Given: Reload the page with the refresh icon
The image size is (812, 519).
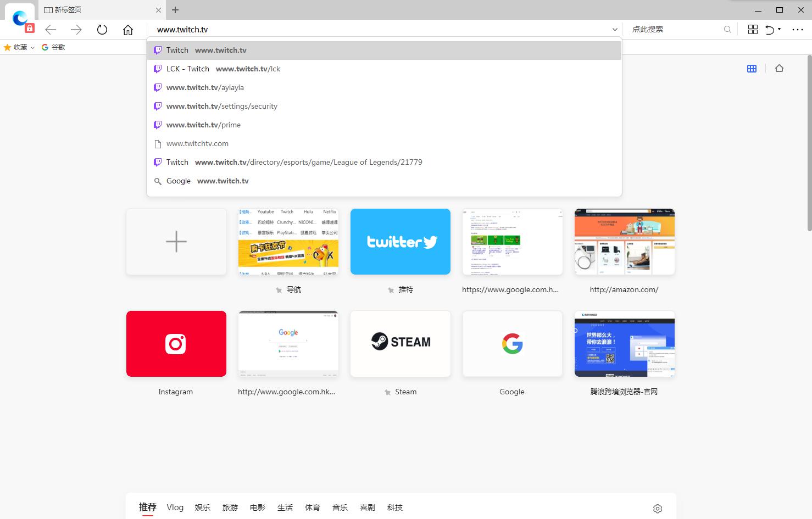Looking at the screenshot, I should coord(102,30).
